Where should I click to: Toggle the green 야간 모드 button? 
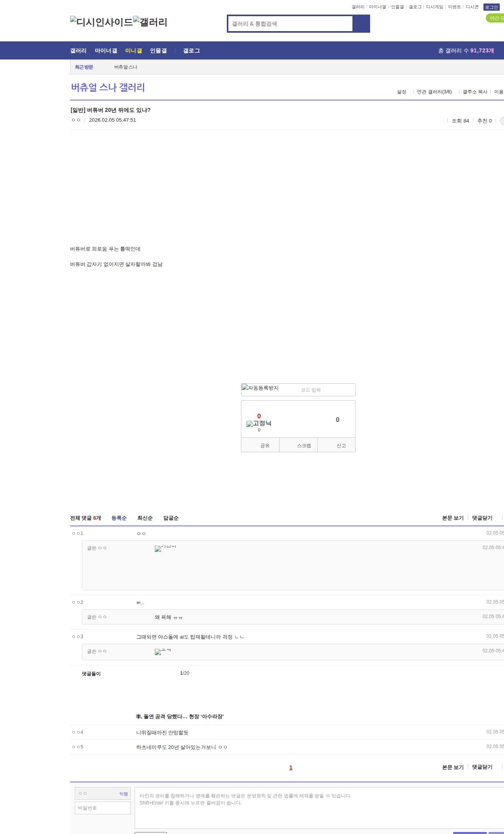click(x=495, y=18)
